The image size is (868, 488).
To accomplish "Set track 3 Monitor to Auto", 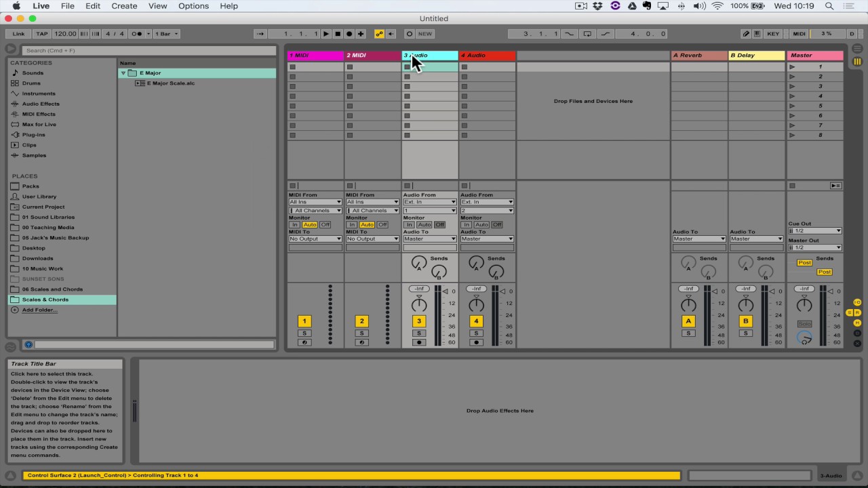I will 425,224.
